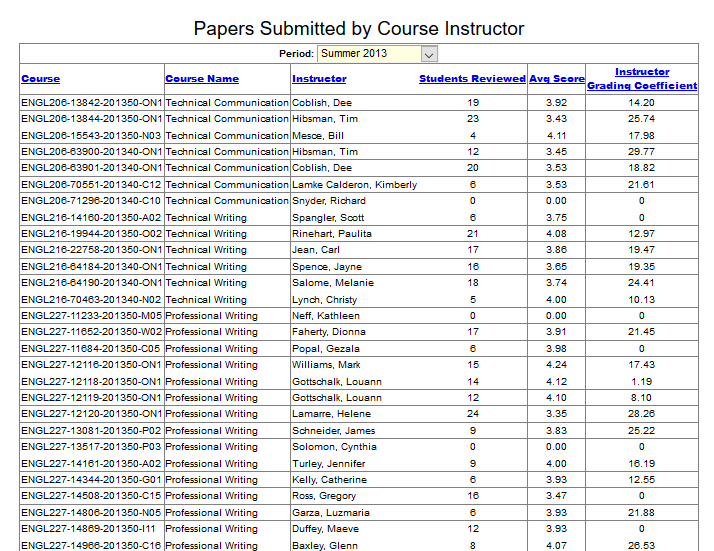The width and height of the screenshot is (714, 551).
Task: Click instructor name Neff, Kathleen
Action: 326,316
